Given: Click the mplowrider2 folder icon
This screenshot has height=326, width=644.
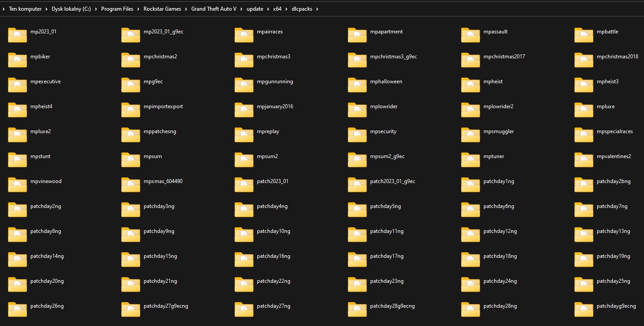Looking at the screenshot, I should pyautogui.click(x=471, y=110).
